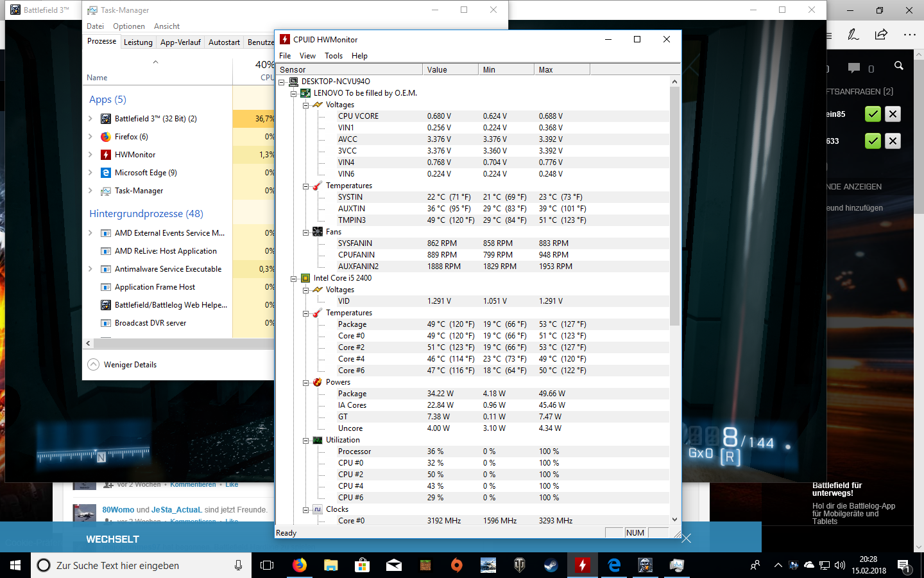Collapse the LENOVO Voltages section
The image size is (924, 578).
coord(306,105)
